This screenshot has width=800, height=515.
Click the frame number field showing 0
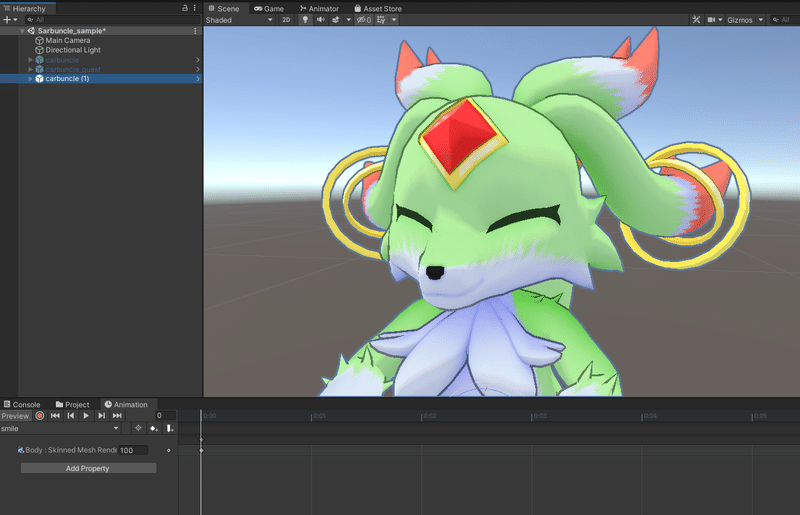click(165, 416)
